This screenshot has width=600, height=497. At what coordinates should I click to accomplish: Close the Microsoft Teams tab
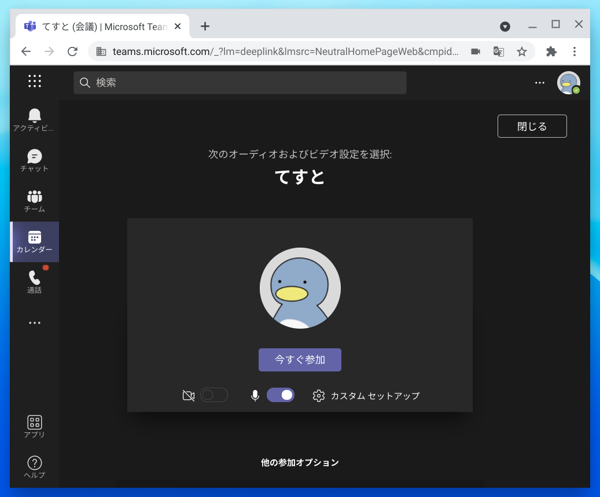[178, 26]
